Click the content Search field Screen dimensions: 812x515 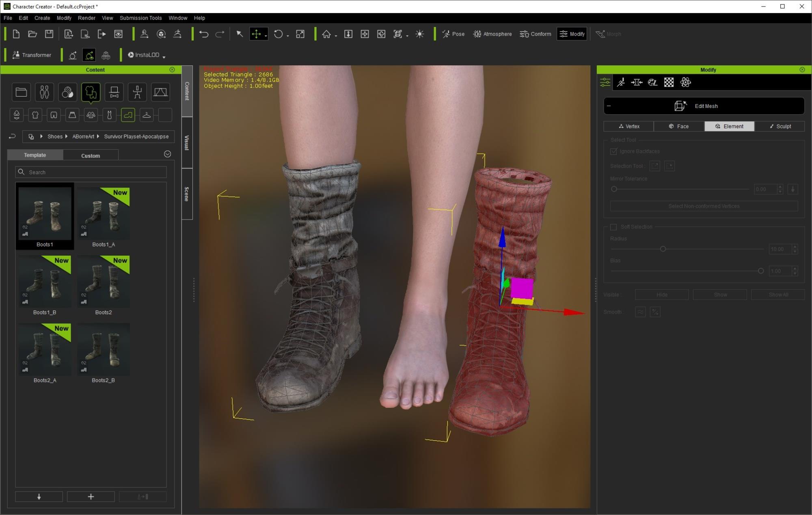(91, 172)
